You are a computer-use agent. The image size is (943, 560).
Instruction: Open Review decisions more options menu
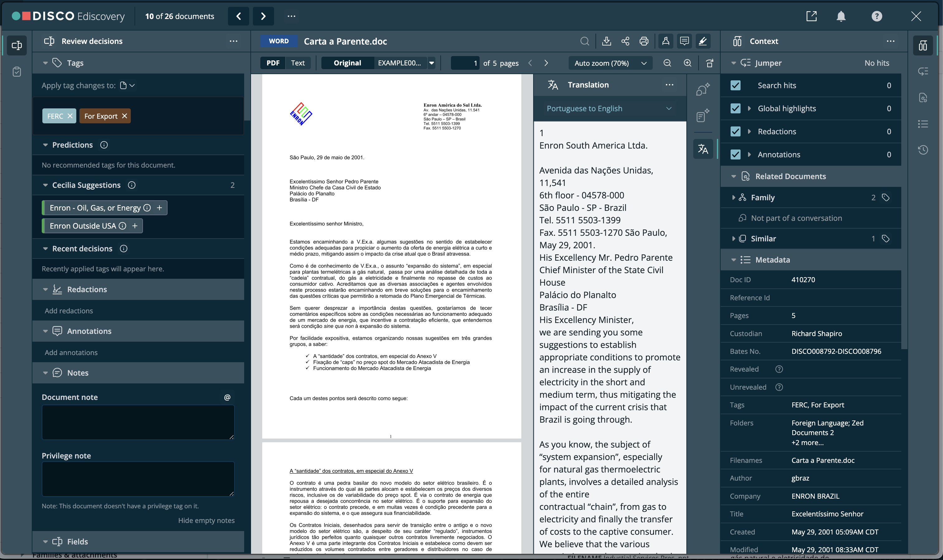click(x=234, y=41)
